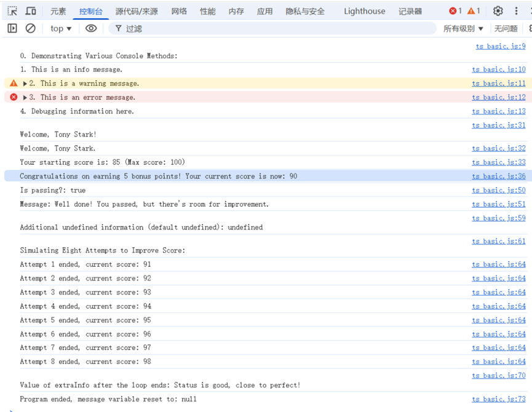Toggle the device toolbar icon
This screenshot has width=532, height=412.
31,11
